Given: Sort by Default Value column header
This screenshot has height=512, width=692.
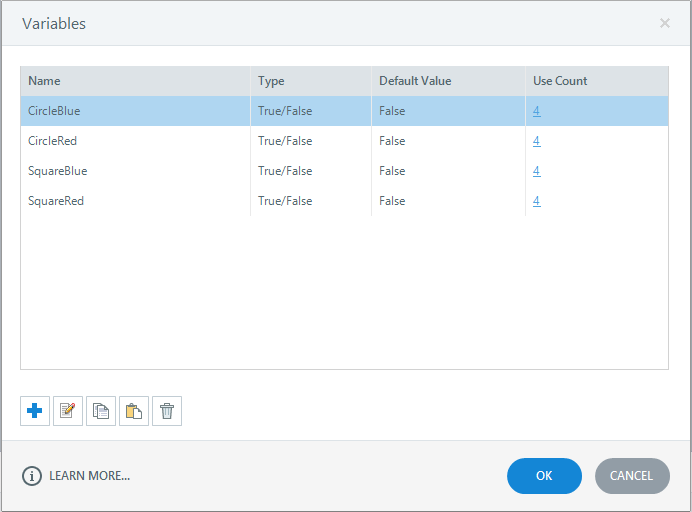Looking at the screenshot, I should coord(448,81).
